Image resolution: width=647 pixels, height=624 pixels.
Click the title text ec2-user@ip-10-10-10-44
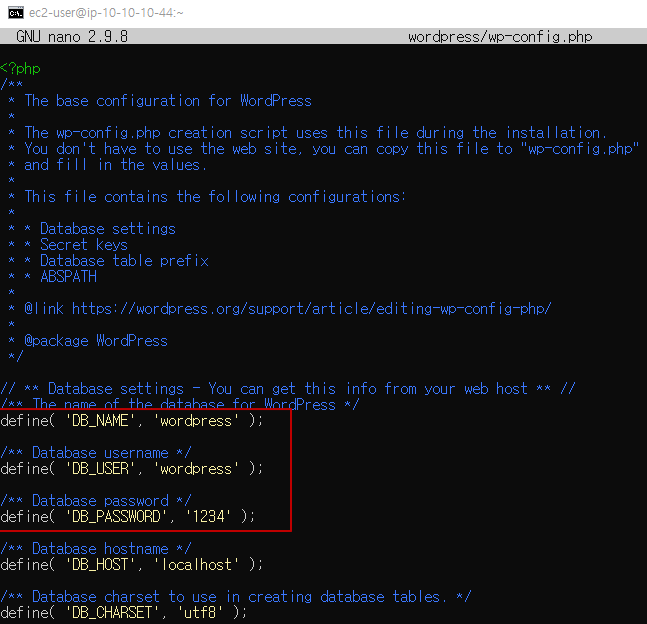106,13
